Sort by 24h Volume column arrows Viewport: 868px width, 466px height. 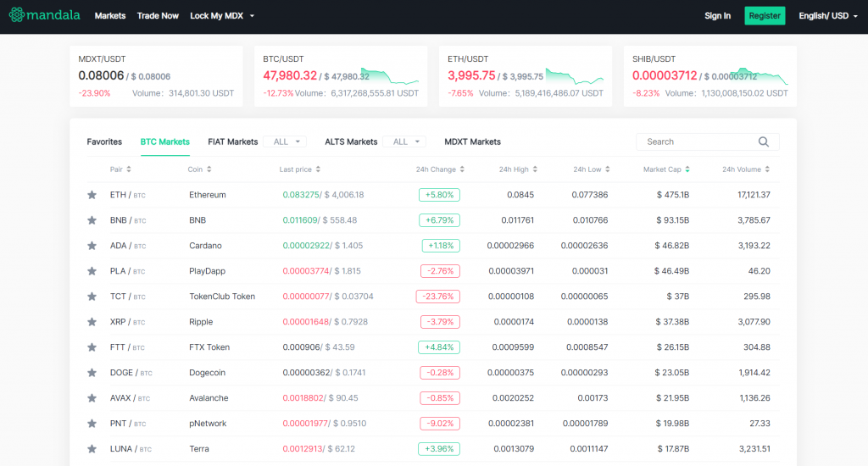click(x=767, y=169)
